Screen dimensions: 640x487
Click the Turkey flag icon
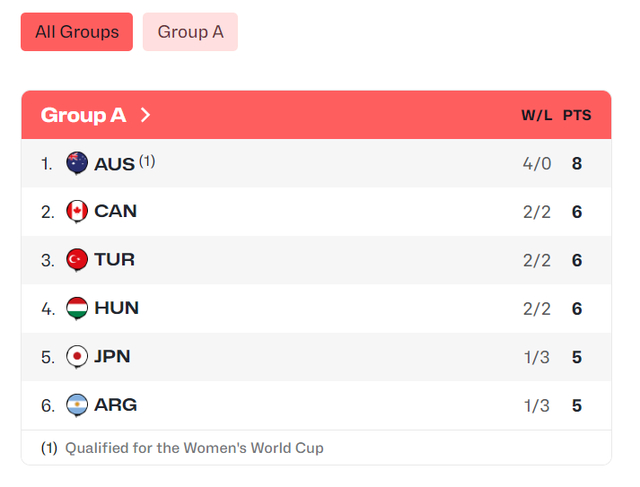[77, 260]
